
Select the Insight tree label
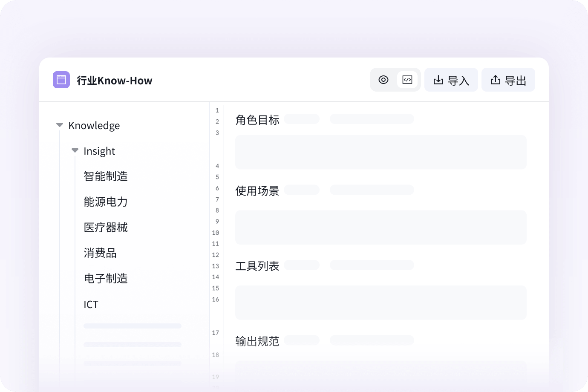[99, 151]
